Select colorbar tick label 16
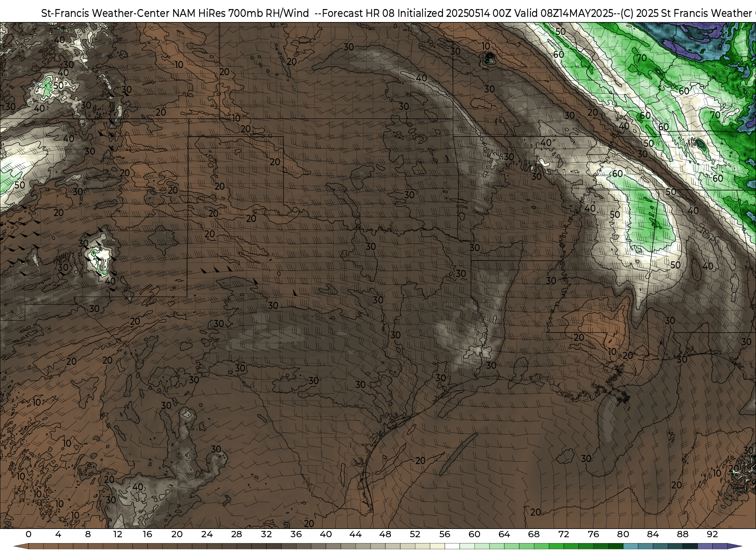756x551 pixels. point(147,534)
